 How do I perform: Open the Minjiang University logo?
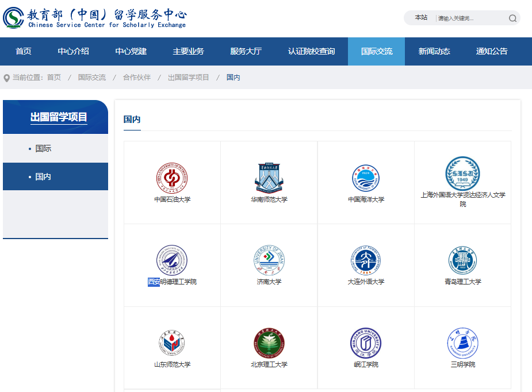coord(366,343)
